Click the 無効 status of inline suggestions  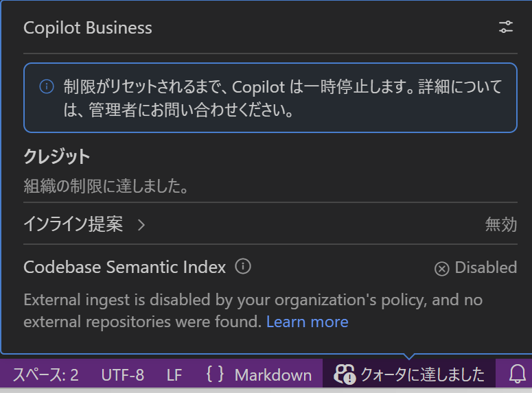pyautogui.click(x=501, y=224)
